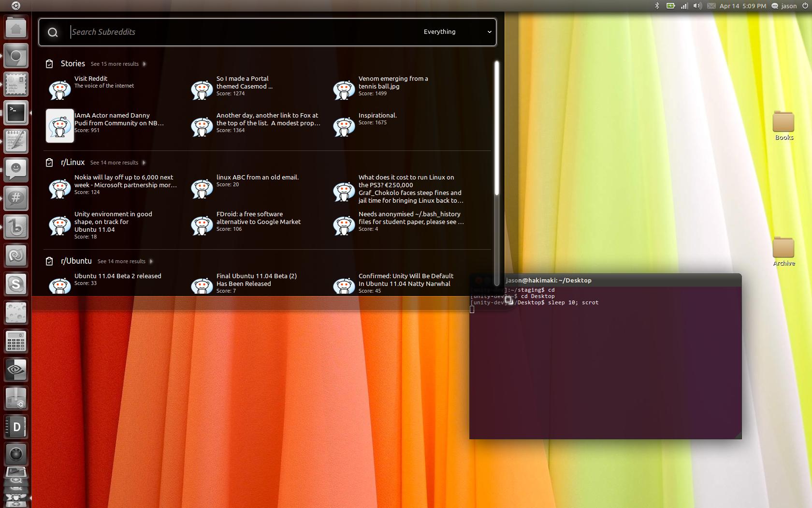Open 'Unity environment in good shape' story

pyautogui.click(x=101, y=225)
